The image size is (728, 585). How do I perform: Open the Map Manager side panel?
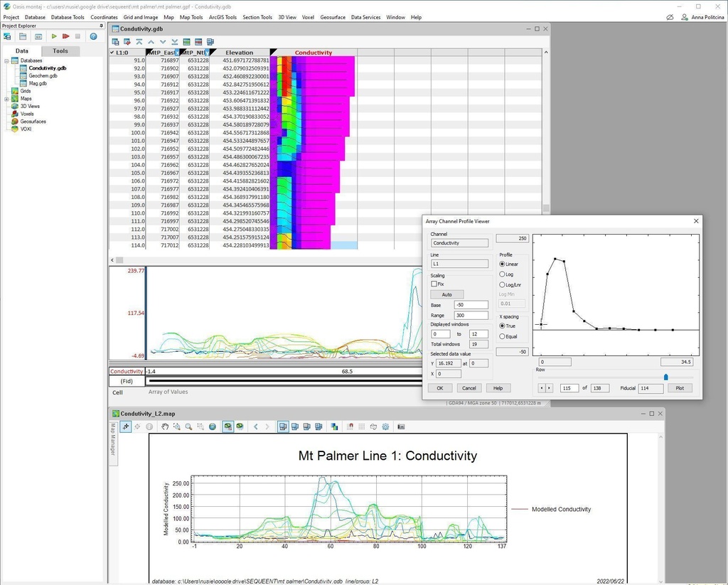point(112,440)
